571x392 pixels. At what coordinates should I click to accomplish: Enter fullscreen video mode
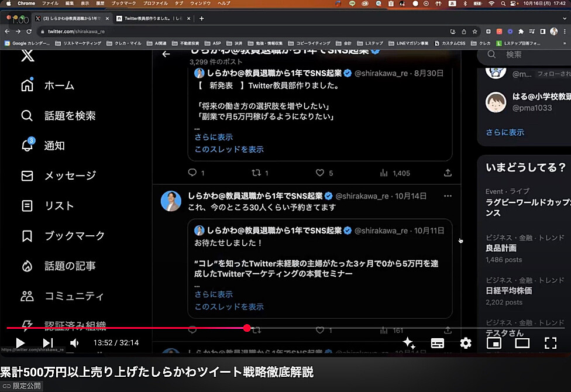[x=551, y=343]
